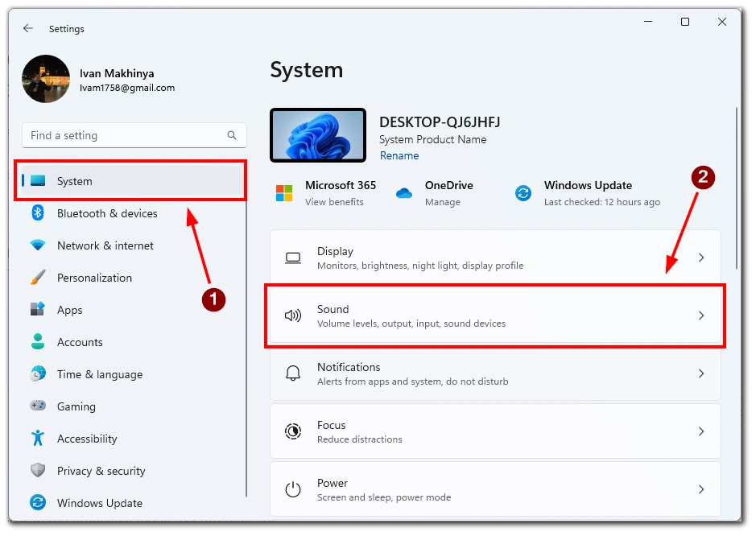Click the Time & language globe icon
The image size is (756, 536).
(38, 373)
